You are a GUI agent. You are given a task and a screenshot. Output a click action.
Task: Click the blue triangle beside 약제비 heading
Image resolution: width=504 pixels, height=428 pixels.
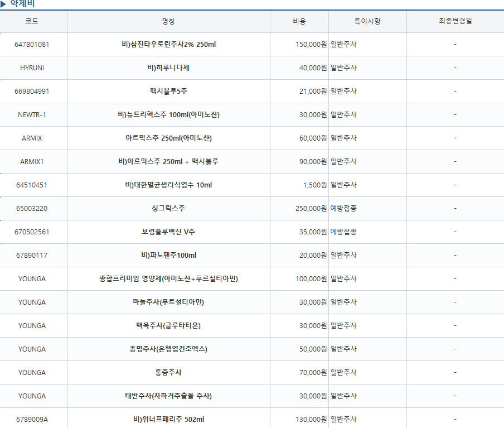pos(3,4)
